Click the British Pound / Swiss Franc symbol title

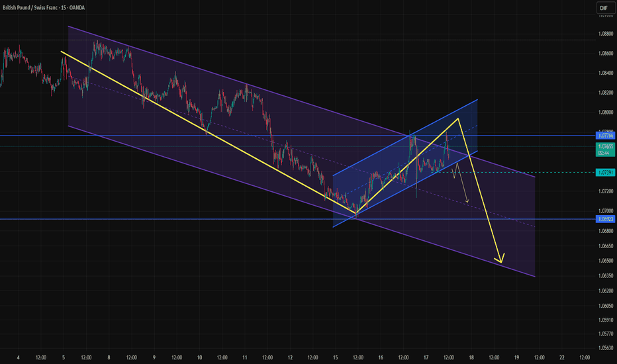[x=30, y=7]
